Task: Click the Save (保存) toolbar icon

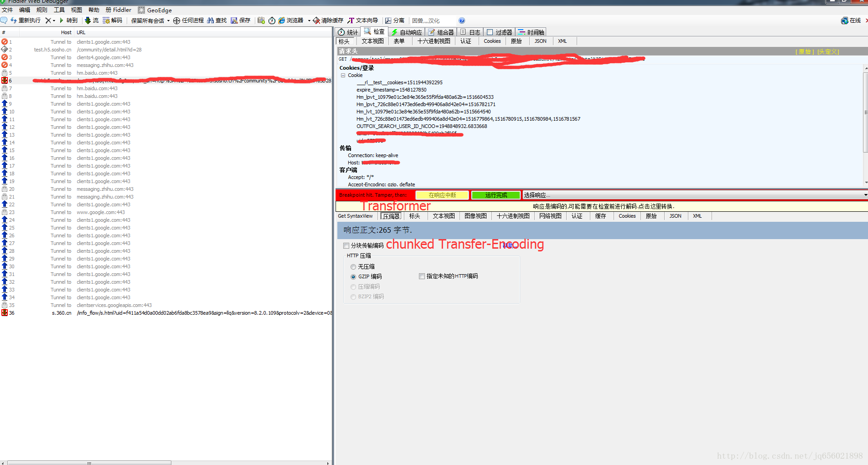Action: point(234,20)
